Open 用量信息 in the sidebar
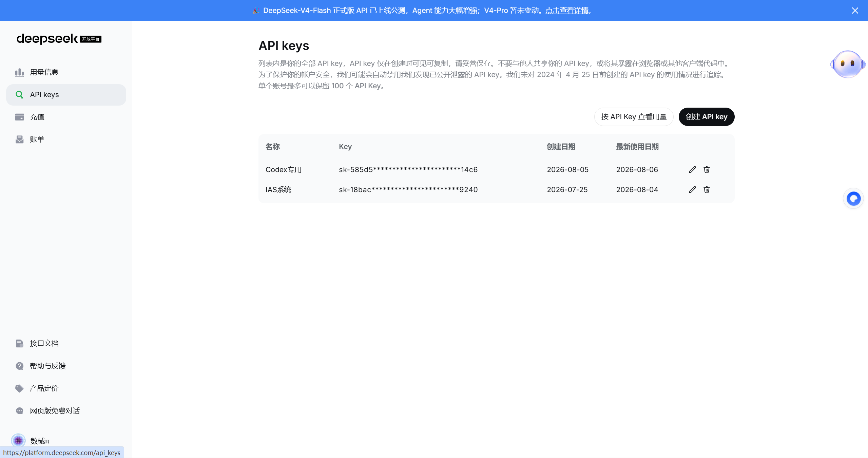Viewport: 868px width, 458px height. (x=66, y=72)
